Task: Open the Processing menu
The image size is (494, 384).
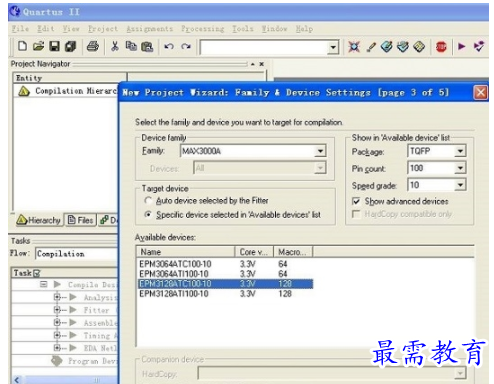Action: [203, 29]
